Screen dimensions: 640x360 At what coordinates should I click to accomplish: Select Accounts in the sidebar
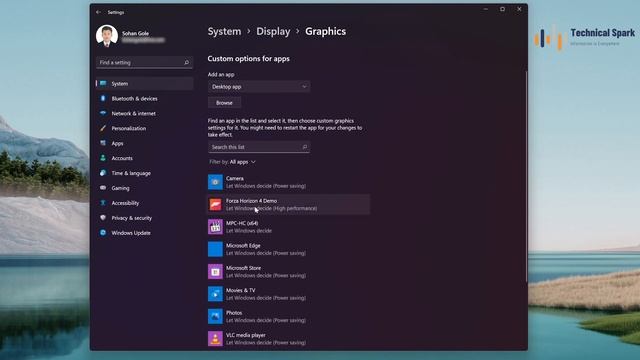coord(122,158)
